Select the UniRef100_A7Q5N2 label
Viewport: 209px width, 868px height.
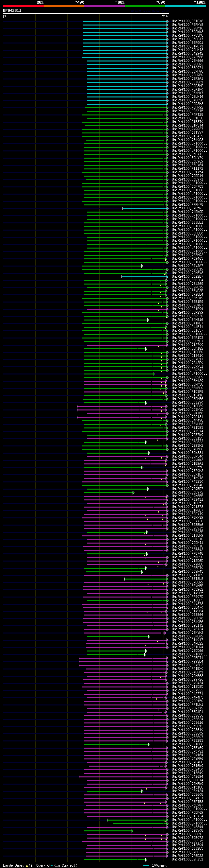click(x=187, y=208)
